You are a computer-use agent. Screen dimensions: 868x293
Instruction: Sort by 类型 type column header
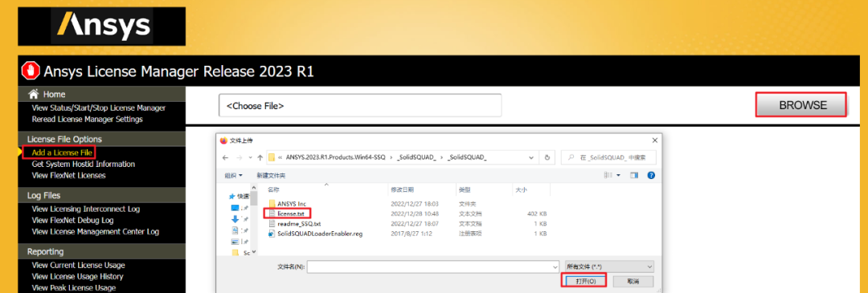click(x=465, y=189)
